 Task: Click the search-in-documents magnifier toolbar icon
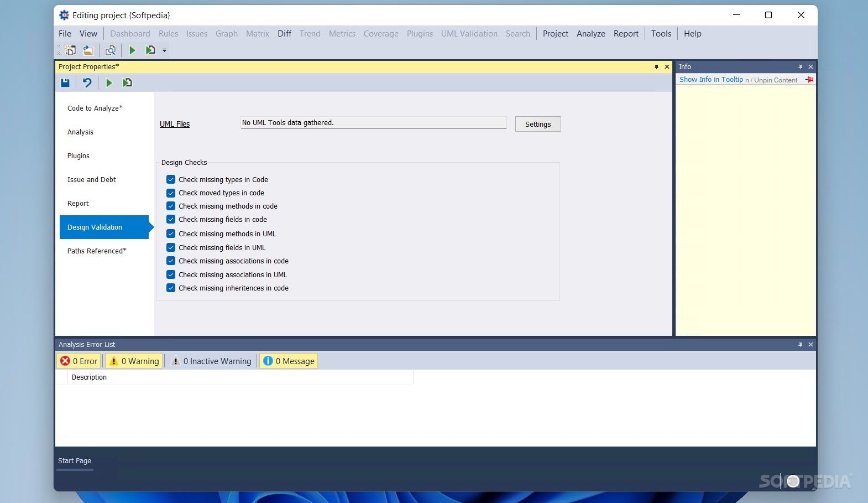[x=111, y=50]
